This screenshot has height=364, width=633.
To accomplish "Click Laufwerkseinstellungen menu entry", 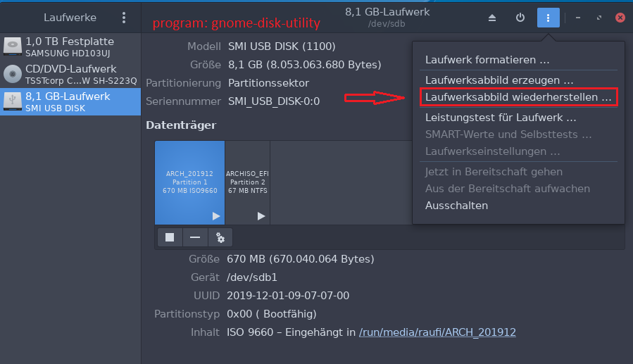I will (519, 151).
